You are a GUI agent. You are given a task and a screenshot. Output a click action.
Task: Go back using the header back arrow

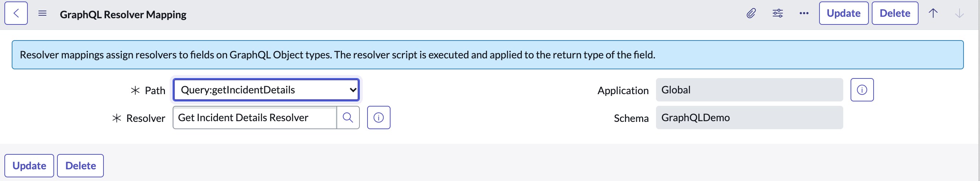[x=16, y=13]
